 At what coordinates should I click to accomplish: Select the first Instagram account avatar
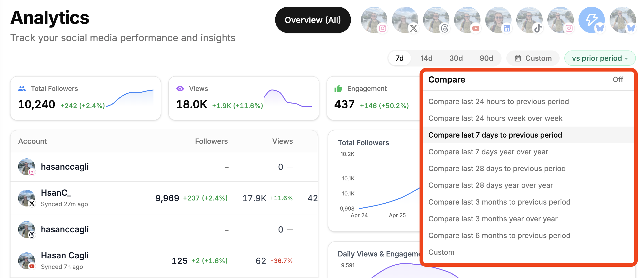tap(374, 20)
